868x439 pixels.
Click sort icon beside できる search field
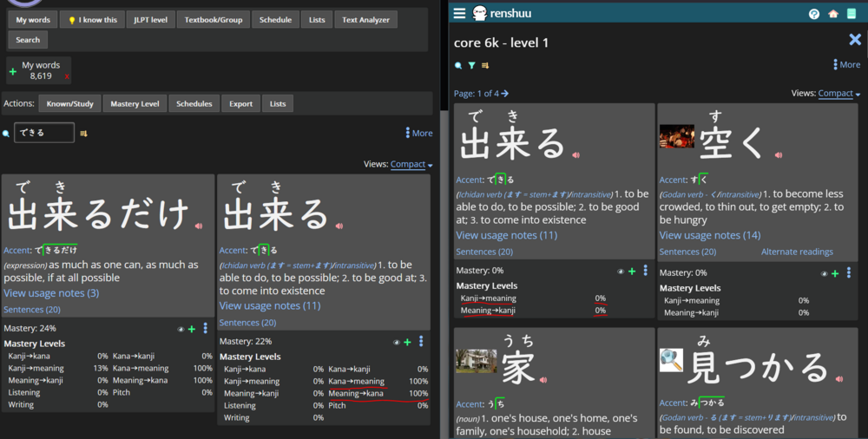click(83, 134)
